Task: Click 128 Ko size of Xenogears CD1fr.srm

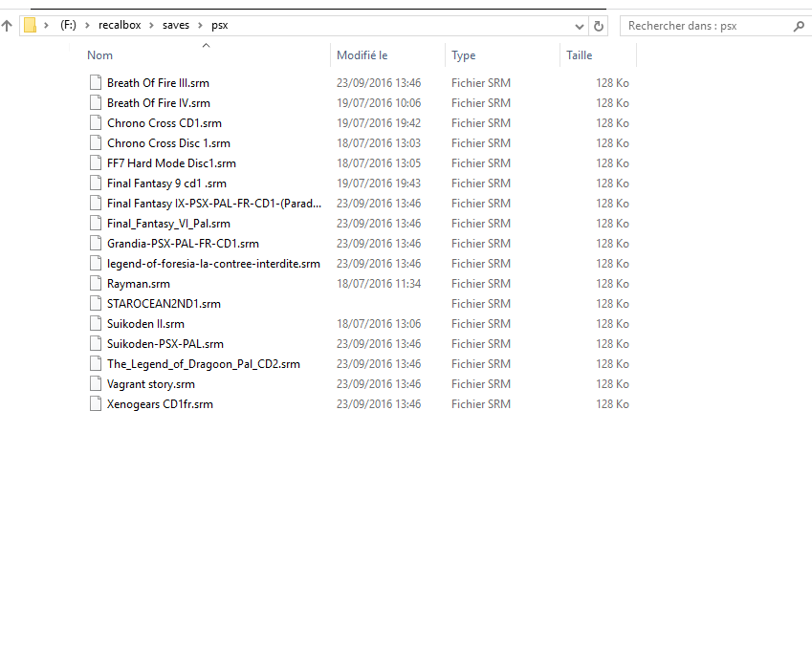Action: (612, 404)
